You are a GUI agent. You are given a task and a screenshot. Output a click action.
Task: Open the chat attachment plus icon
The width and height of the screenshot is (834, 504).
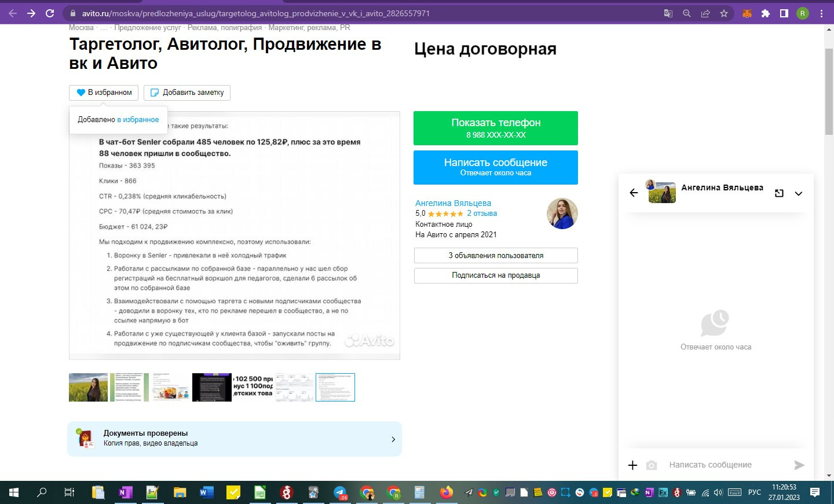[632, 465]
